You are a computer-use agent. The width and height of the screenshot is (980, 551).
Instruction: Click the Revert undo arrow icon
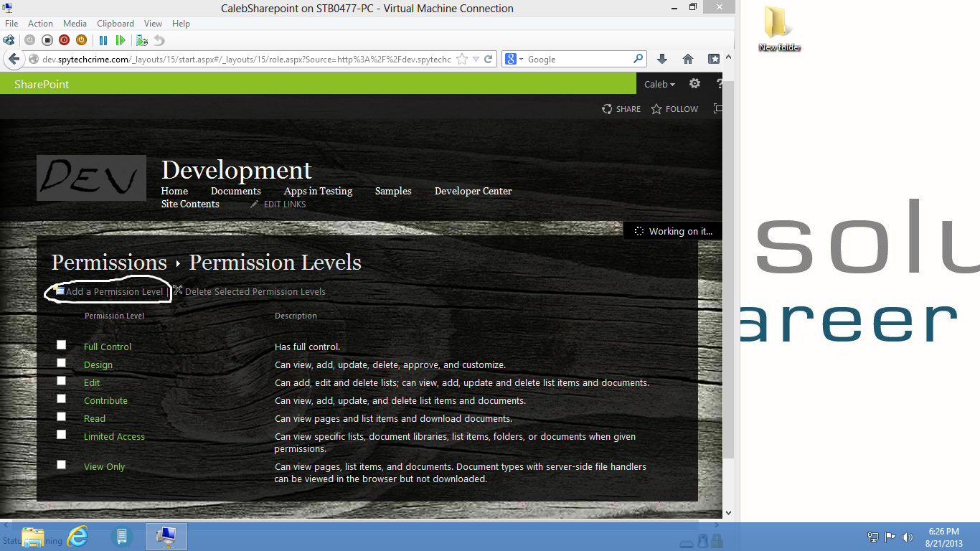(159, 40)
